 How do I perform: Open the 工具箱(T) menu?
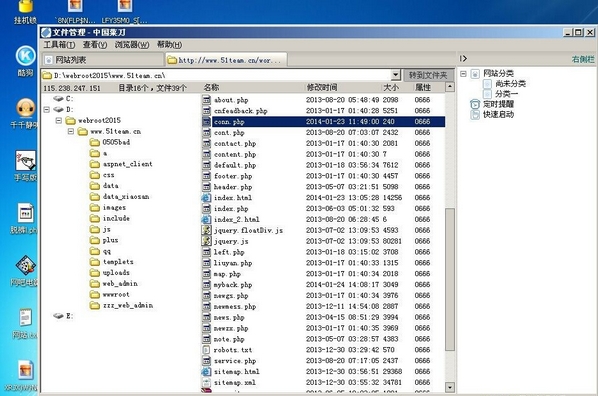59,45
